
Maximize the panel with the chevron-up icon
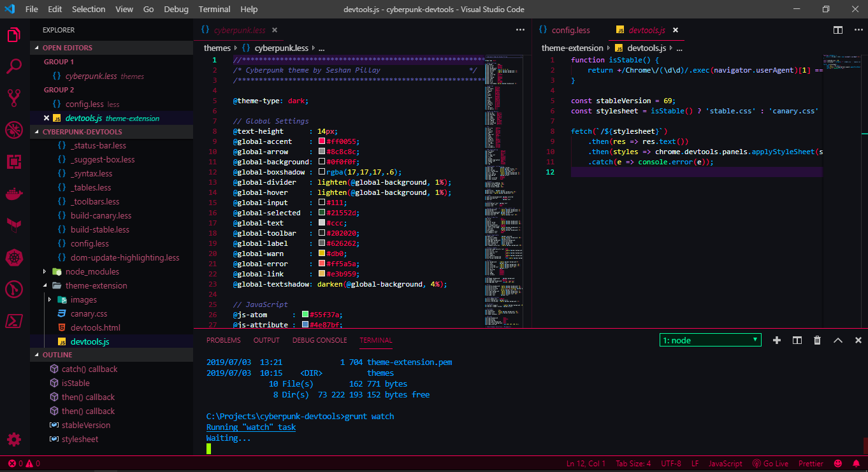(x=838, y=340)
